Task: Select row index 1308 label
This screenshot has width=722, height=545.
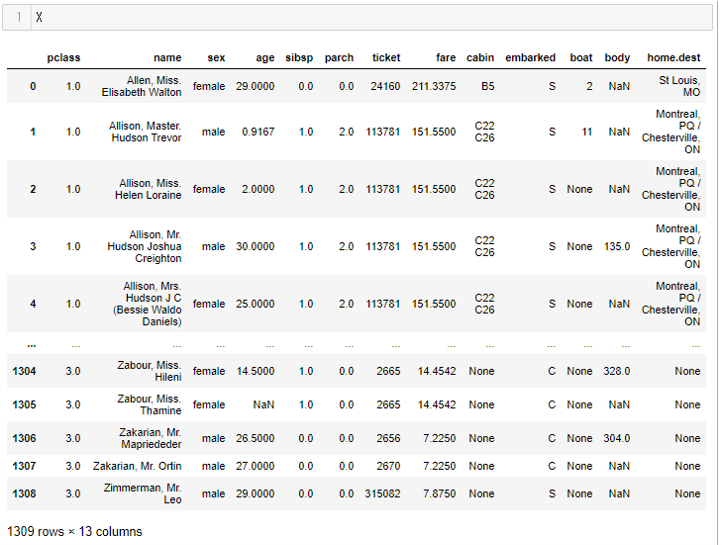Action: point(24,493)
